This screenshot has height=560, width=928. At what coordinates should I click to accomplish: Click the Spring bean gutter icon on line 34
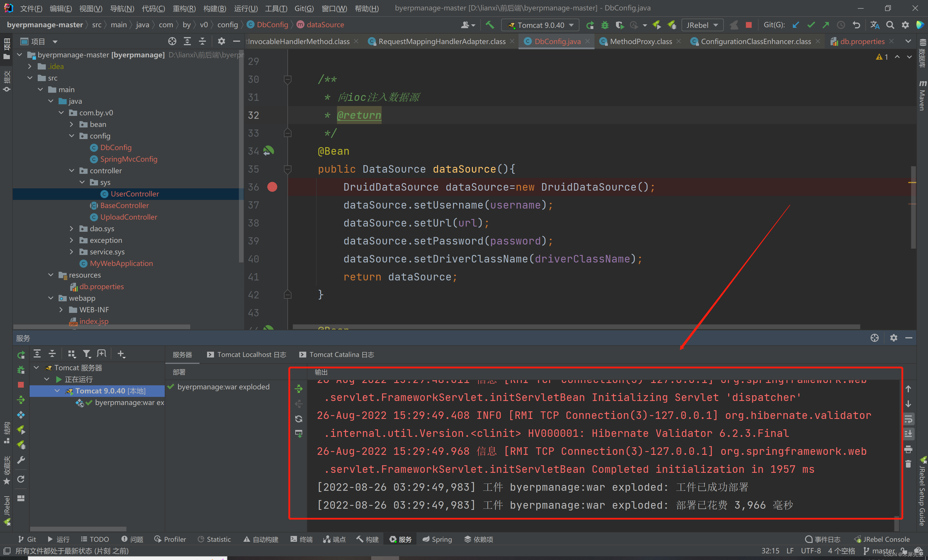tap(269, 151)
